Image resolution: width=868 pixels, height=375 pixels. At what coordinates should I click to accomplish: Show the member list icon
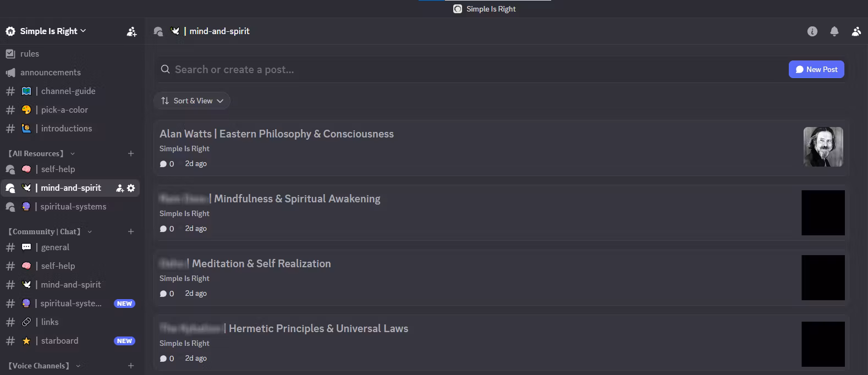click(856, 31)
